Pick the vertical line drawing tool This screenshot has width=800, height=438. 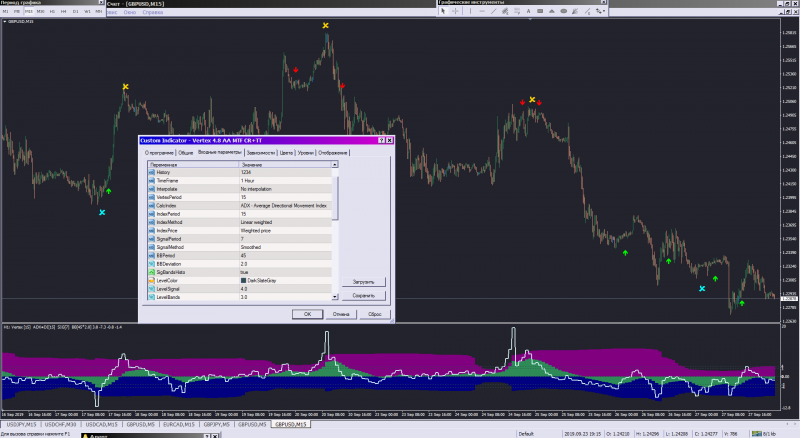(470, 11)
